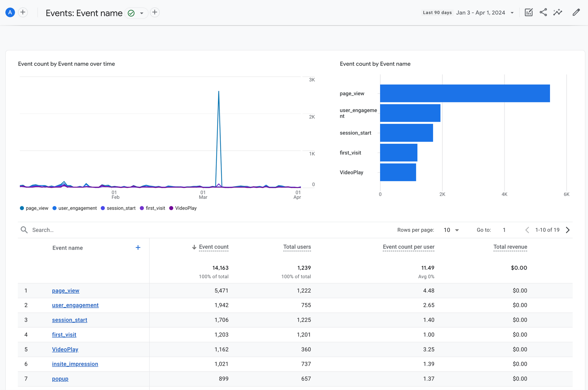Select the Total users column header
Viewport: 588px width, 390px height.
tap(297, 247)
